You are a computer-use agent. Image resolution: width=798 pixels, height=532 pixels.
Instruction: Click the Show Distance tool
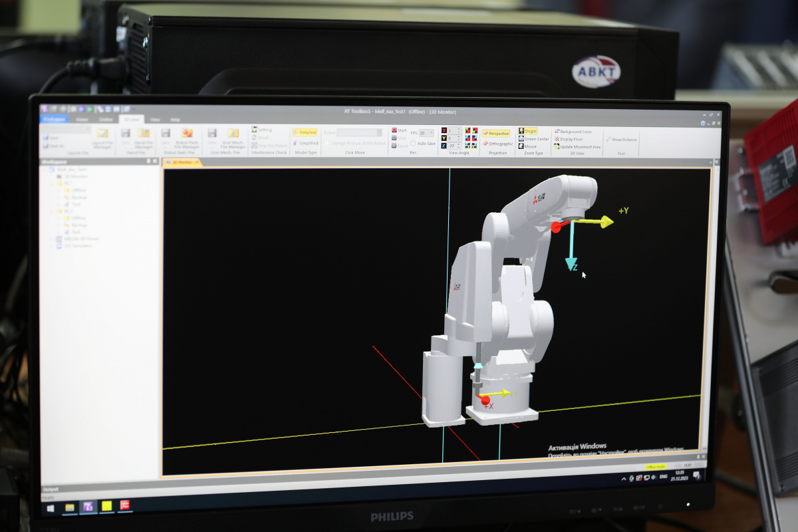(x=622, y=139)
